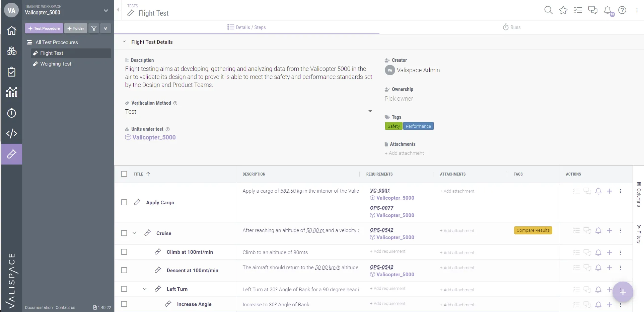The image size is (644, 312).
Task: Open the Analysis charts module icon
Action: (x=12, y=92)
